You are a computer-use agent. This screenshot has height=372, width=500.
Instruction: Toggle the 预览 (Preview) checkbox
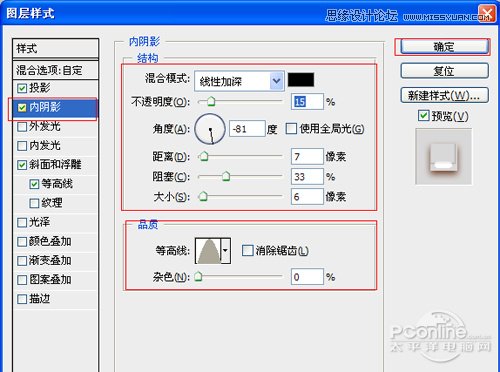click(x=423, y=116)
